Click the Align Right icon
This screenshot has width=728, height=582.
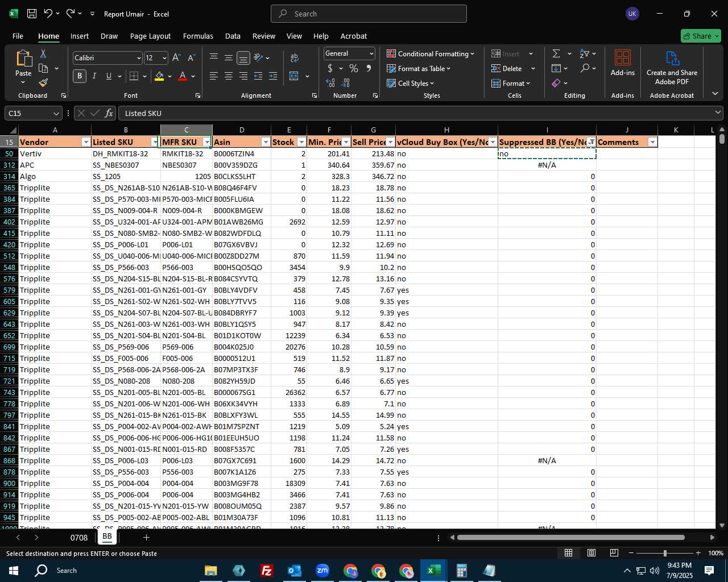243,76
